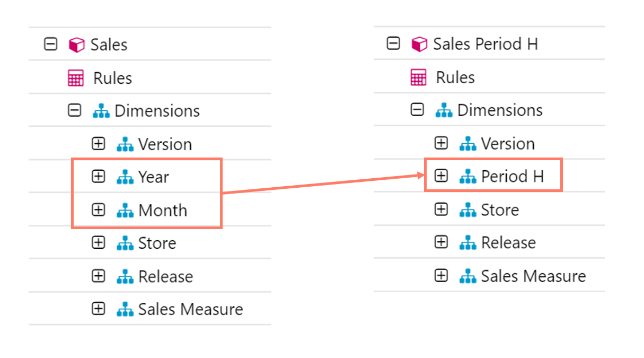
Task: Select Version label under Sales cube
Action: (165, 144)
